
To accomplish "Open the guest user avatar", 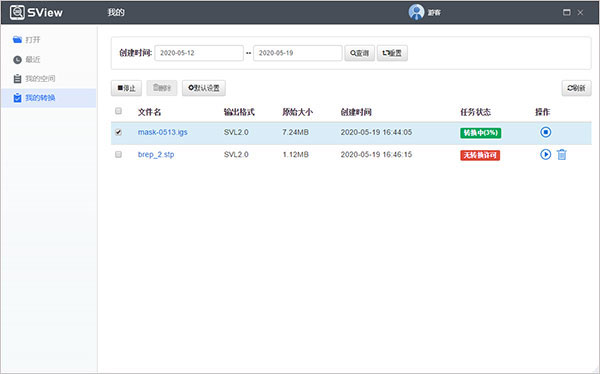I will [x=416, y=12].
